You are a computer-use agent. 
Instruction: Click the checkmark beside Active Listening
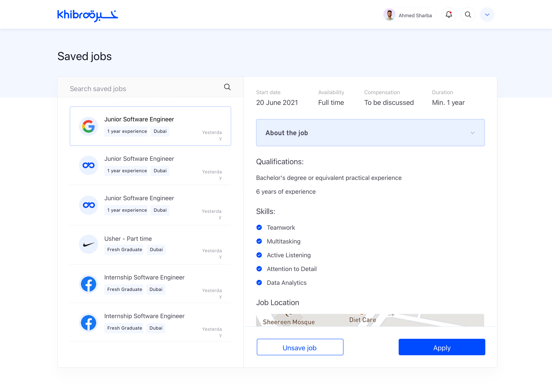tap(259, 255)
